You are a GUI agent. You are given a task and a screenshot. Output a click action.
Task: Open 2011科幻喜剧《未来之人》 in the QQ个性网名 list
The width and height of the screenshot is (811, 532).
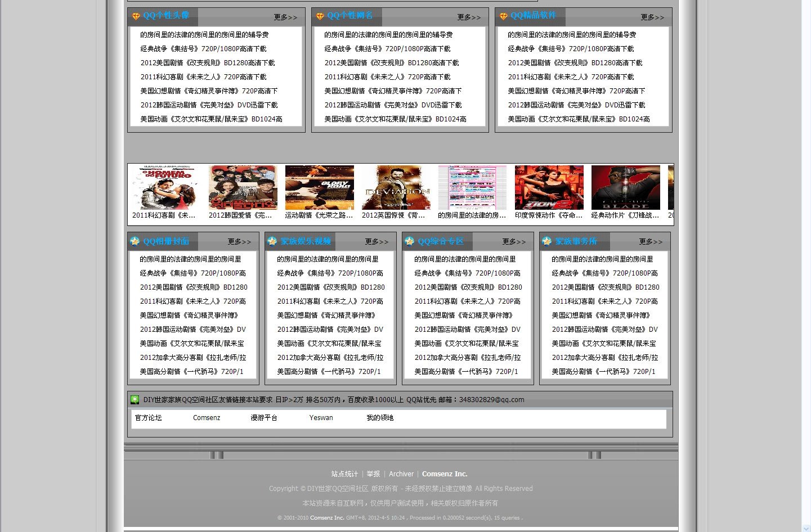click(x=388, y=77)
